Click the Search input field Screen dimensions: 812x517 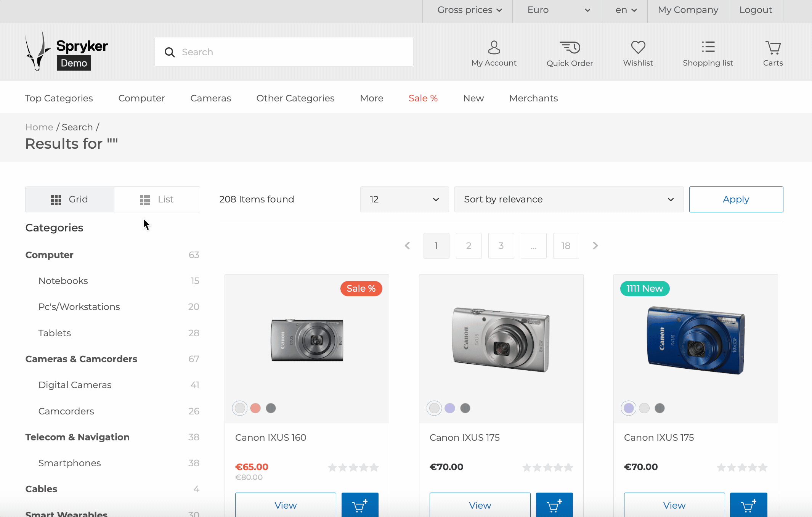click(284, 52)
